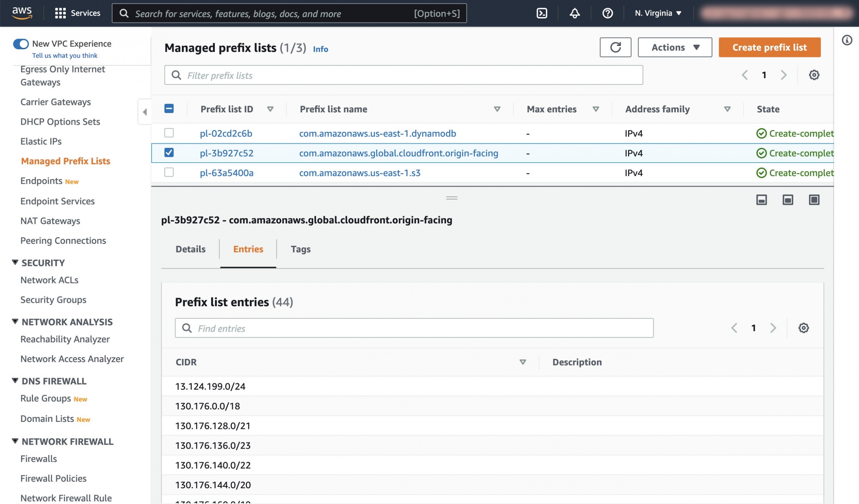Sort by Prefix list ID column
This screenshot has width=859, height=504.
pyautogui.click(x=270, y=109)
